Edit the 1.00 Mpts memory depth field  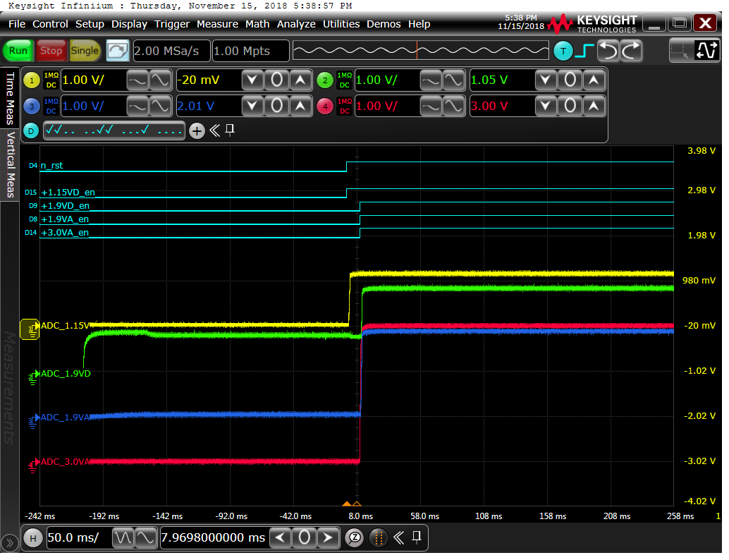pyautogui.click(x=250, y=51)
